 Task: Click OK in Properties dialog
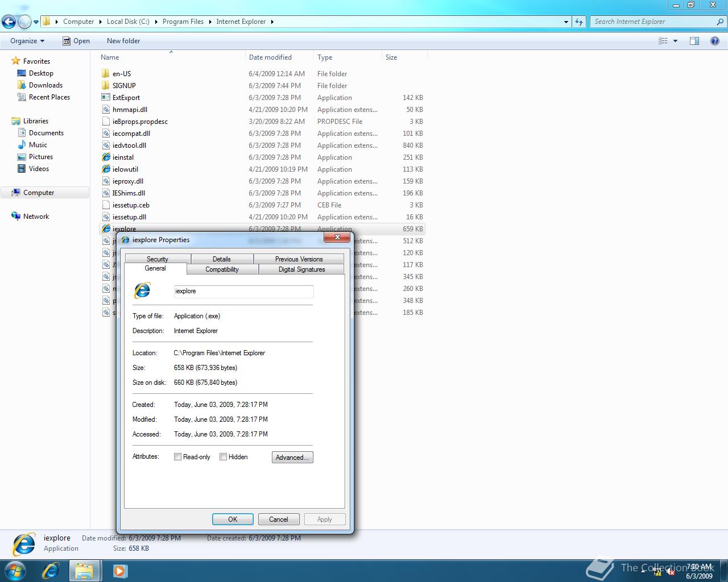tap(233, 519)
